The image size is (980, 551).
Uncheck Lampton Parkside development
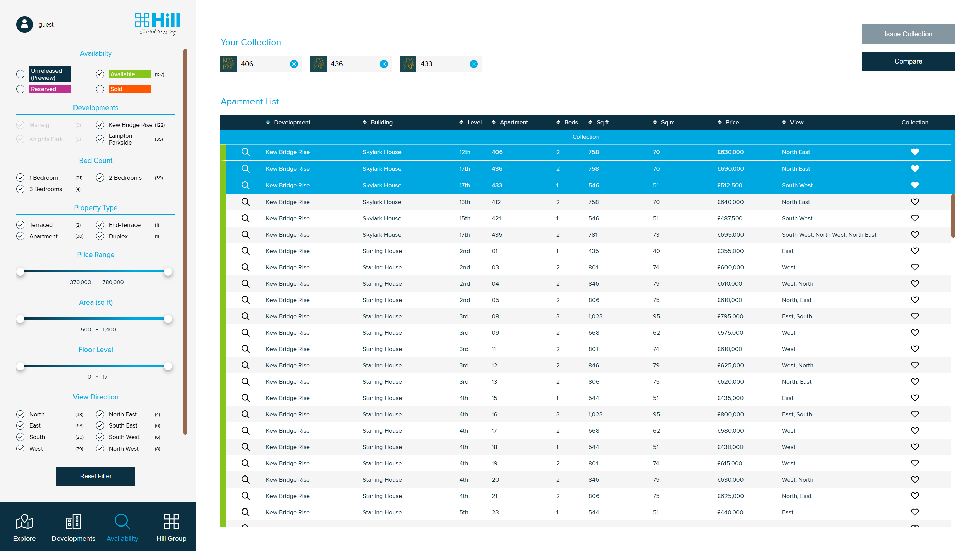coord(100,139)
